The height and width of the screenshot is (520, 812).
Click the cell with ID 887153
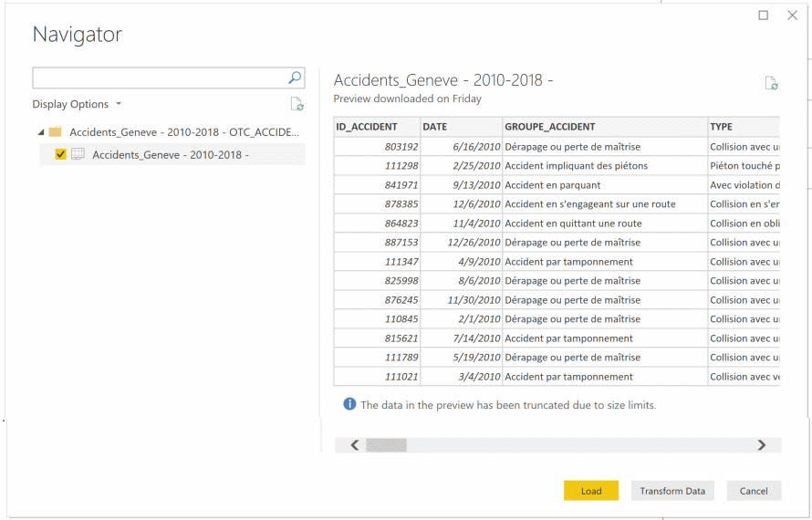coord(377,243)
